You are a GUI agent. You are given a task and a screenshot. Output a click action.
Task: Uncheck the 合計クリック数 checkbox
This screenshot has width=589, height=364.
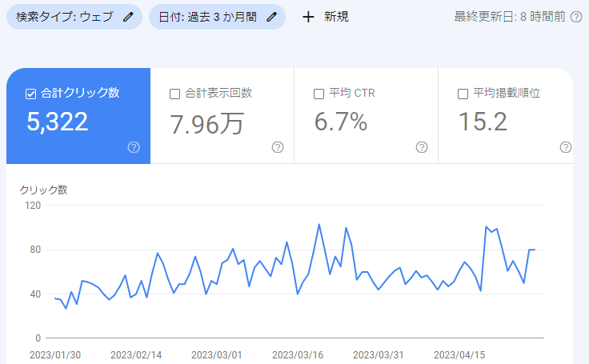pos(30,94)
